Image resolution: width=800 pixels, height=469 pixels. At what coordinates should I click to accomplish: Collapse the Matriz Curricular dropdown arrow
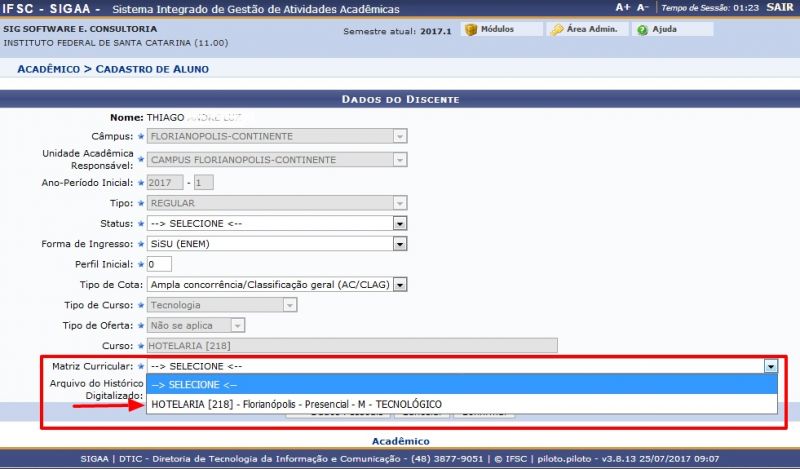pos(770,366)
